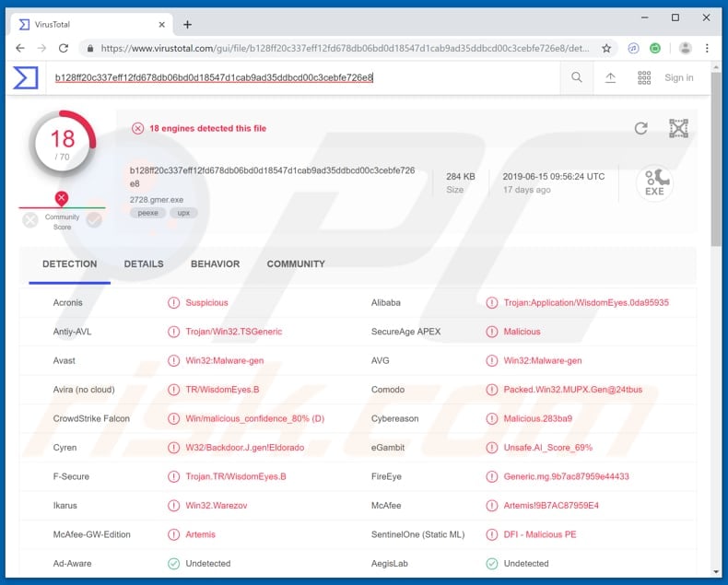Open the browser profile avatar
Image resolution: width=728 pixels, height=585 pixels.
click(686, 48)
